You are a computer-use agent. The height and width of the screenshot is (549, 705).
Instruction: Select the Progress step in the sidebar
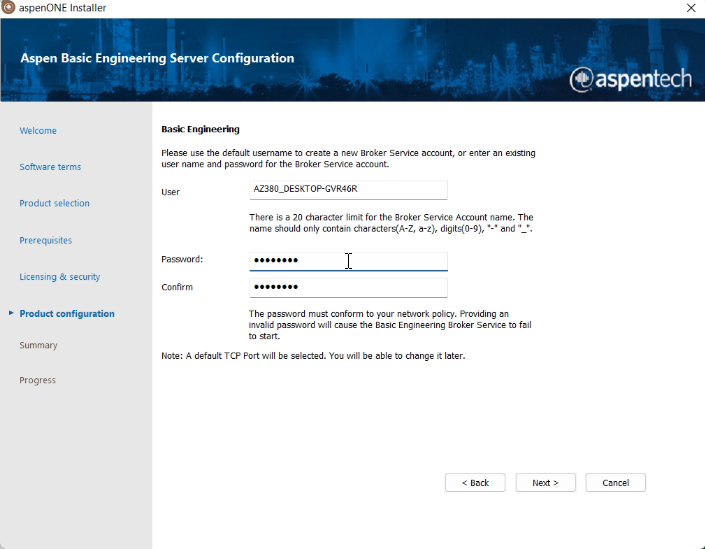point(37,381)
